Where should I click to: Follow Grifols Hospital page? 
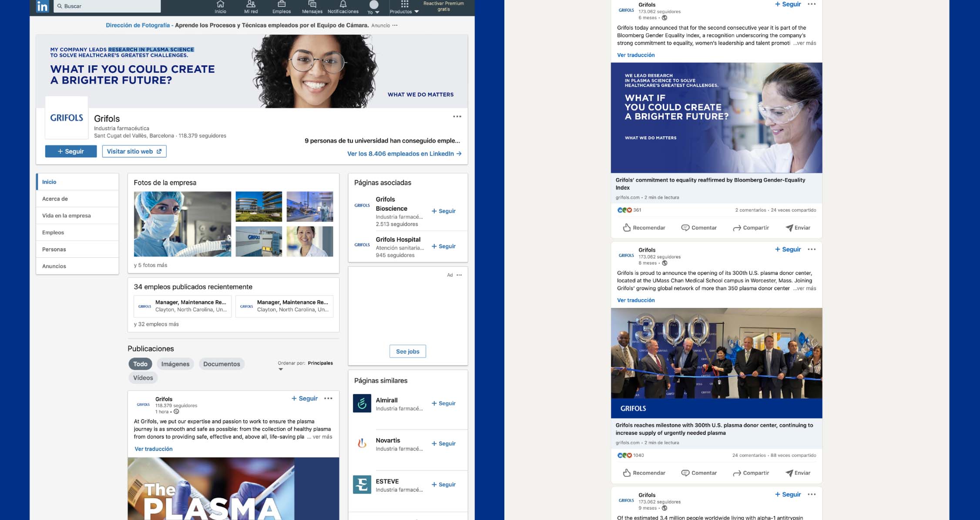[443, 246]
